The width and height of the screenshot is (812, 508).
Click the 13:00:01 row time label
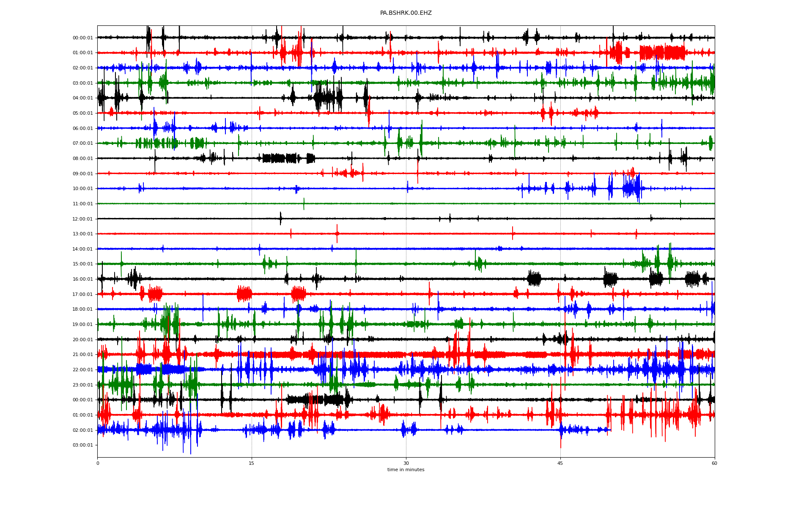click(x=82, y=234)
